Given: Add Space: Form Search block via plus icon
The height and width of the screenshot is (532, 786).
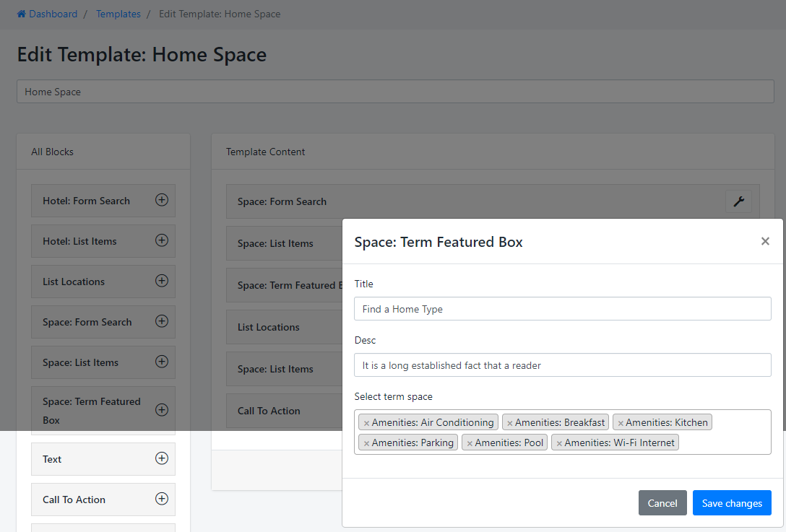Looking at the screenshot, I should point(162,321).
